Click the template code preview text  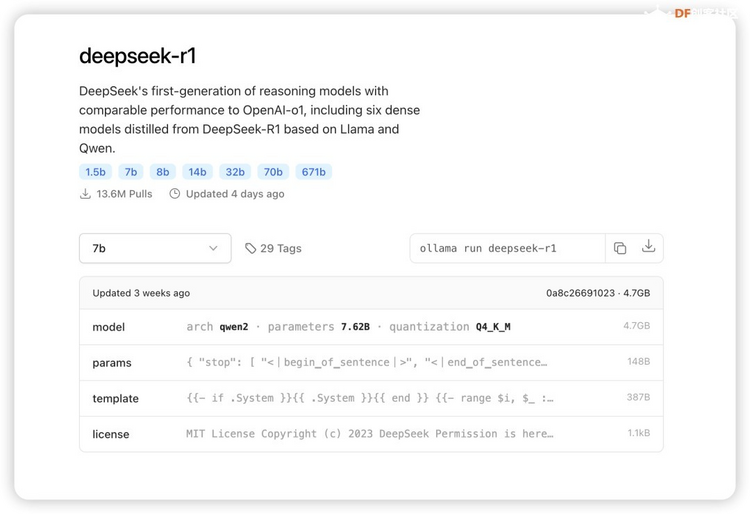[x=370, y=398]
